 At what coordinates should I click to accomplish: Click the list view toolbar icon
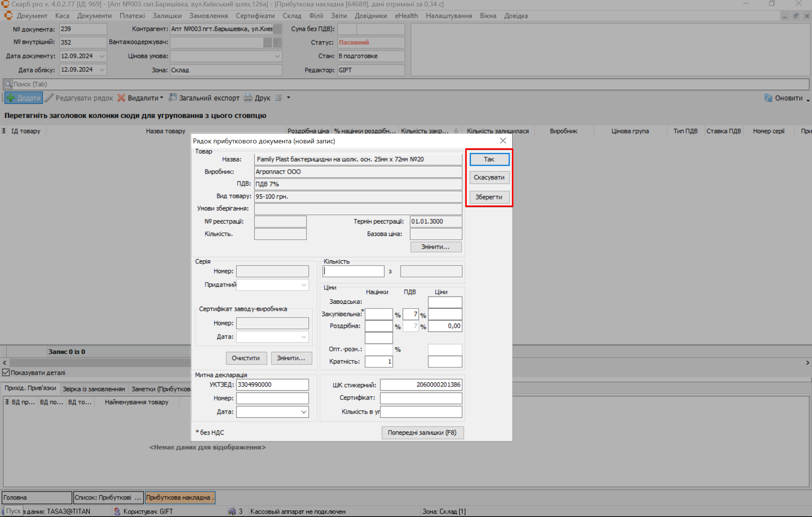click(x=279, y=98)
